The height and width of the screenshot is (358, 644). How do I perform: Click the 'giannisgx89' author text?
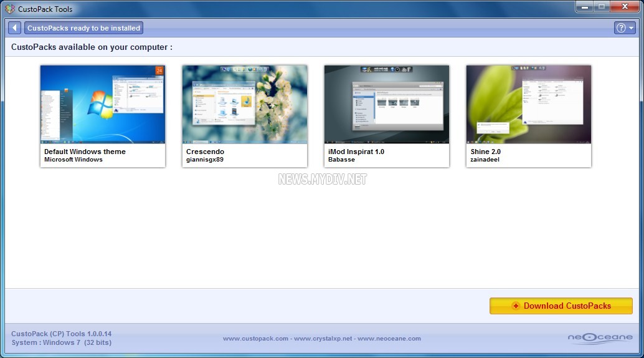[x=204, y=160]
